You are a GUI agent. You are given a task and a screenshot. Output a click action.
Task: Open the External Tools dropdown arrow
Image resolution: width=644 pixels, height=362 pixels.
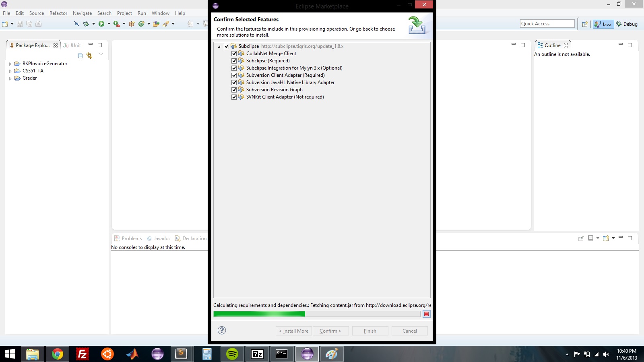pyautogui.click(x=124, y=24)
